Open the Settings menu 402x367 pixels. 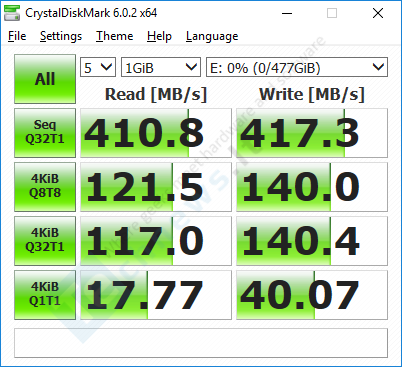[61, 36]
